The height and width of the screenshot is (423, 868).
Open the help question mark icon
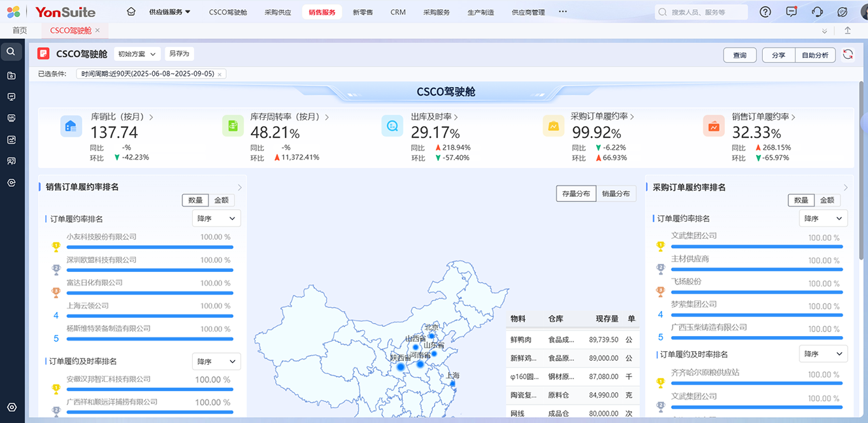click(x=765, y=12)
